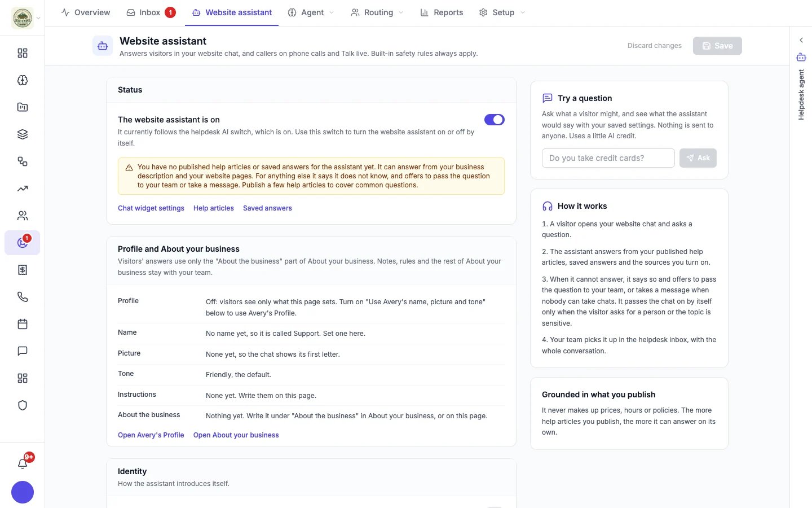Screen dimensions: 812x508
Task: Open the calendar icon in sidebar
Action: coord(23,324)
